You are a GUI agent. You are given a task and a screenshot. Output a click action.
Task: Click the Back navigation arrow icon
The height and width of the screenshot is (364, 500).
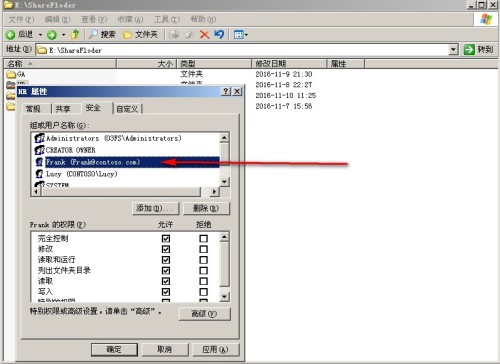pos(11,34)
